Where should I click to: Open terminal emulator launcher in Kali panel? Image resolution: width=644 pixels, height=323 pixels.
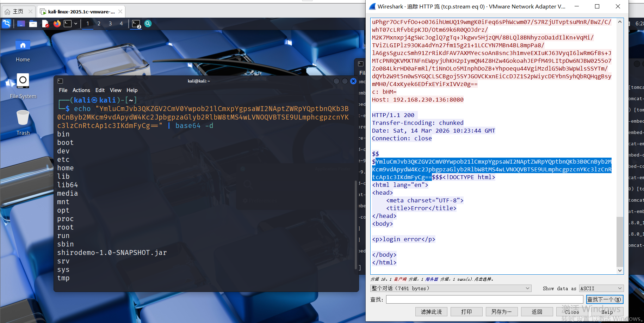coord(68,24)
